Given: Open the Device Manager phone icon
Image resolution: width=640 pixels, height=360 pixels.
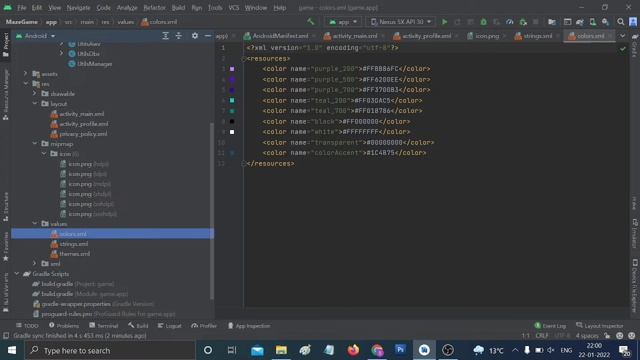Looking at the screenshot, I should coord(592,22).
